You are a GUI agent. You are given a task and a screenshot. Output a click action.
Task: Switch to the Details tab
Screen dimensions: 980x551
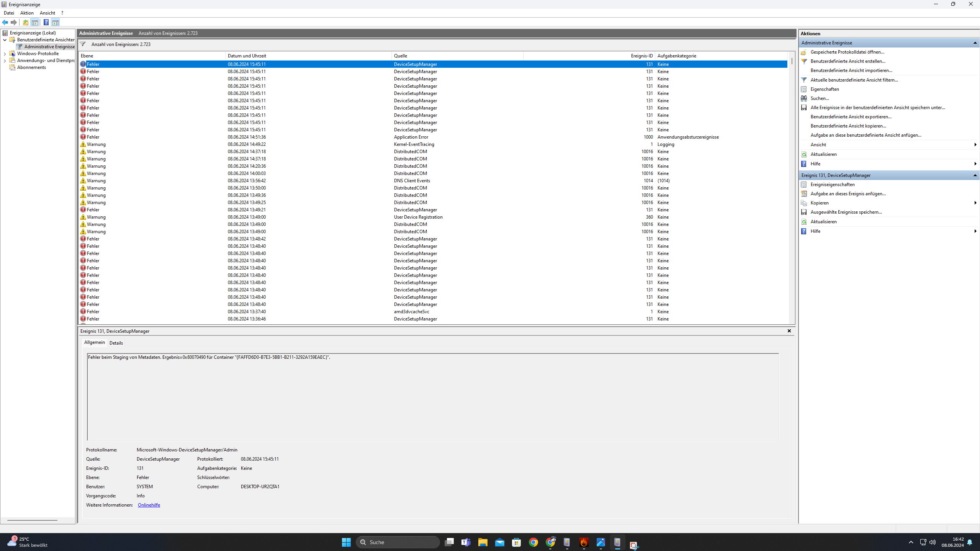(116, 343)
